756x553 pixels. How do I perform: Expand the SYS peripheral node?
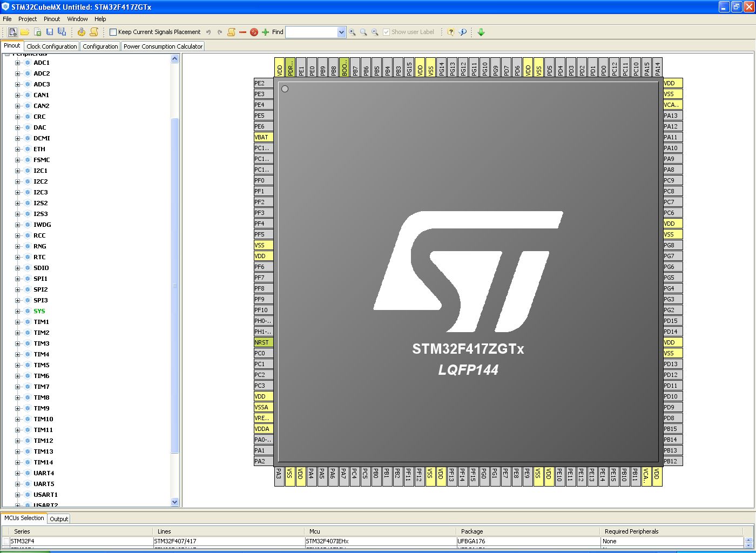[x=17, y=311]
